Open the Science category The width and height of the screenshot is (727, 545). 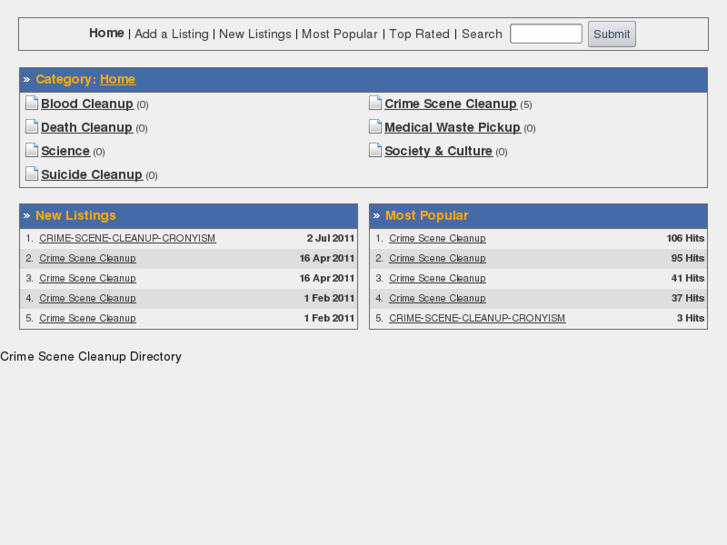click(x=65, y=151)
